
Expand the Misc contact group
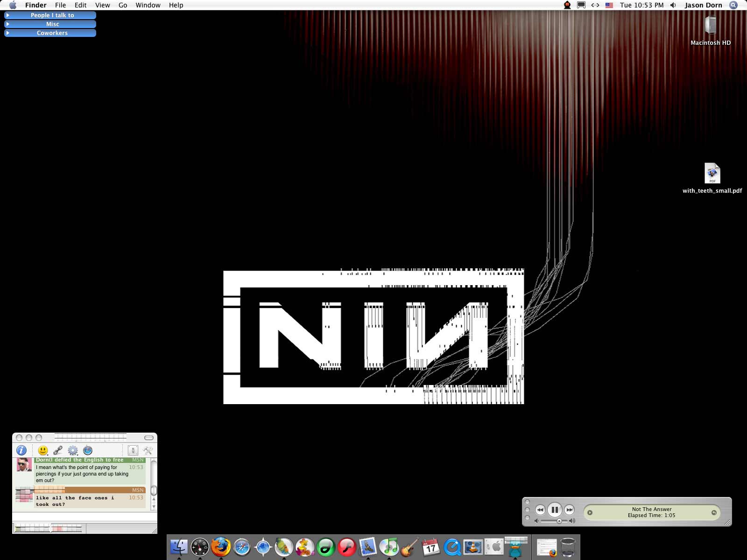(7, 24)
